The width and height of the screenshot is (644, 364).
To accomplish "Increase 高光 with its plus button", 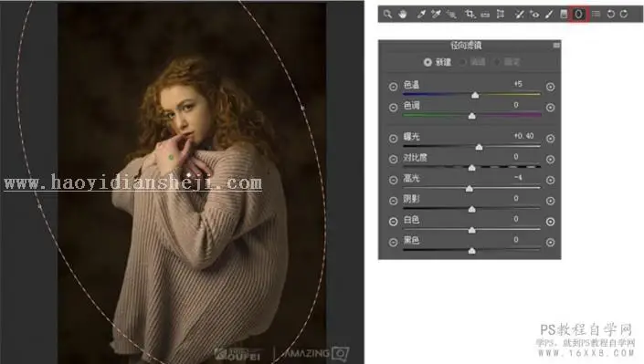I will pyautogui.click(x=550, y=180).
